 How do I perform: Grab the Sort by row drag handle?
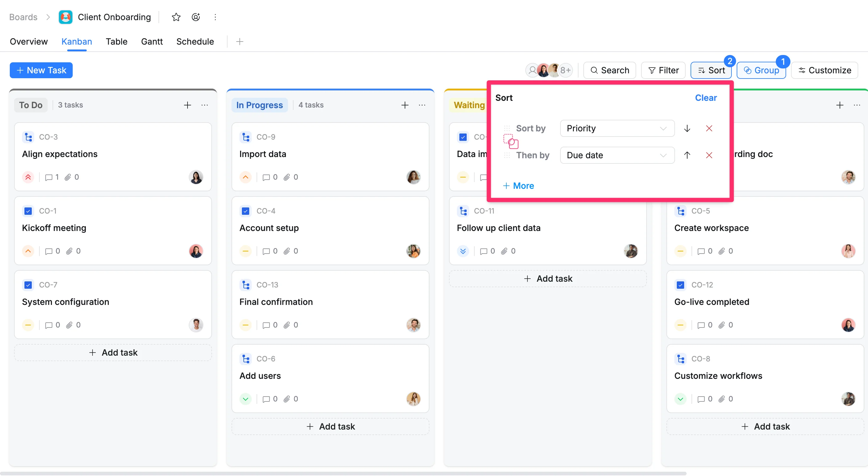507,128
